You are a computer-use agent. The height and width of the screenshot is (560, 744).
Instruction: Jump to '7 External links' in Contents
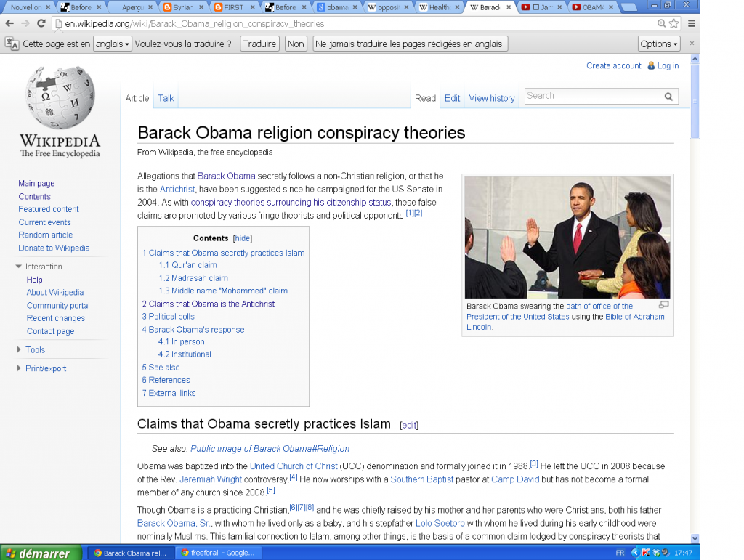pyautogui.click(x=169, y=393)
